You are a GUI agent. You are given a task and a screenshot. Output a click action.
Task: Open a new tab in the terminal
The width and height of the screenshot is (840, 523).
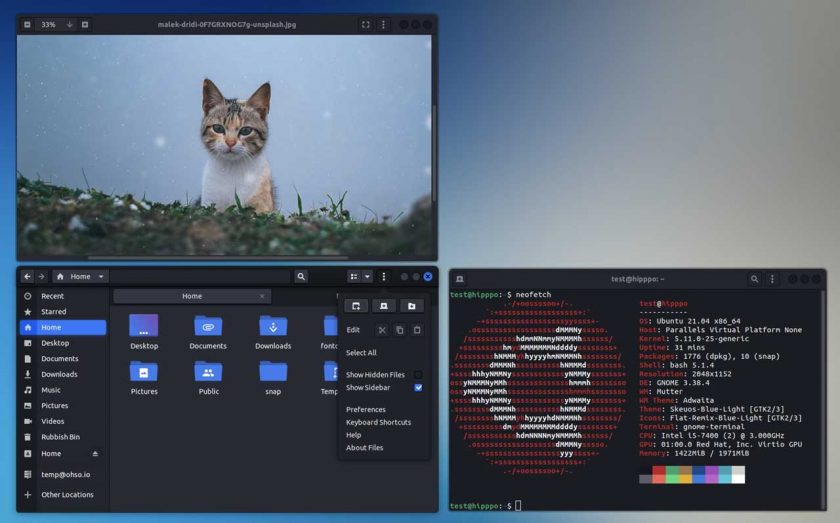(x=460, y=279)
